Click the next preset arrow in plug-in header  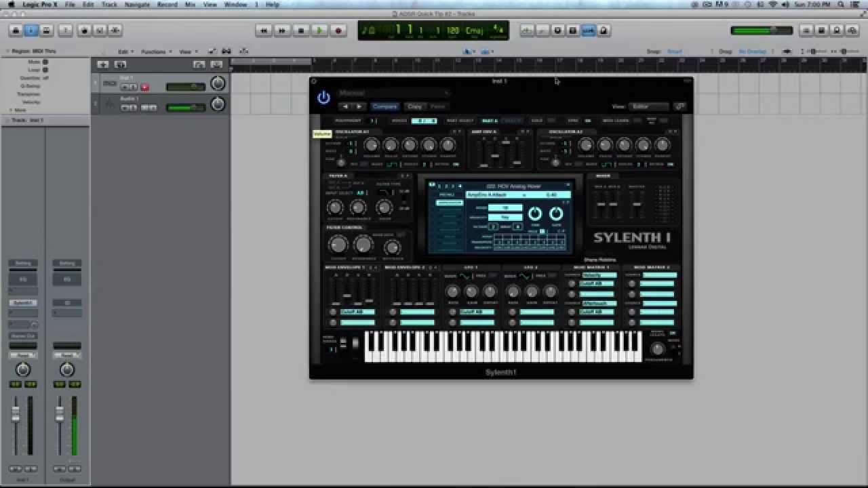(x=359, y=106)
